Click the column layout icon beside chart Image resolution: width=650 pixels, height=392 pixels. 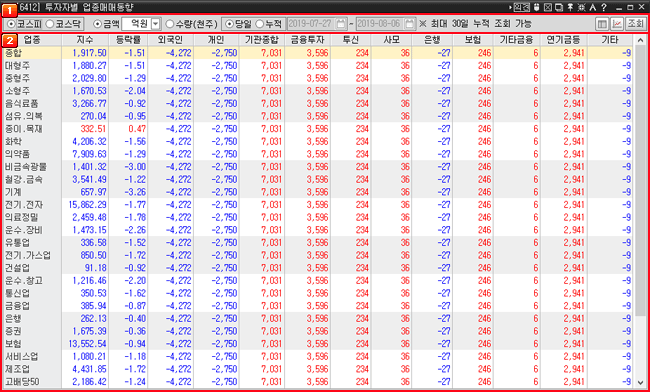601,24
